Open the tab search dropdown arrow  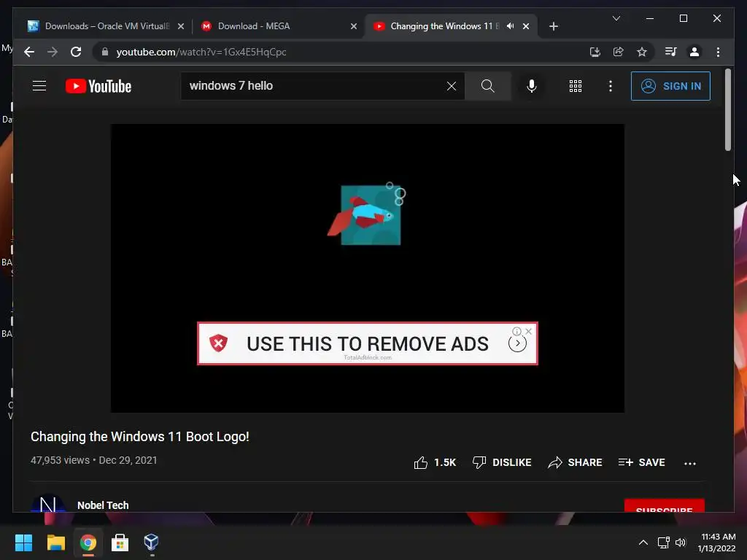[x=616, y=18]
